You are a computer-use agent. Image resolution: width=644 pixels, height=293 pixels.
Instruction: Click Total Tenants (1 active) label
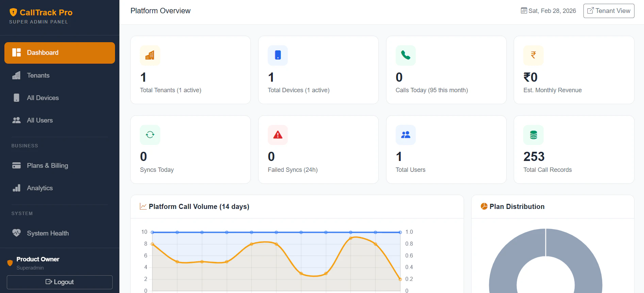[170, 90]
